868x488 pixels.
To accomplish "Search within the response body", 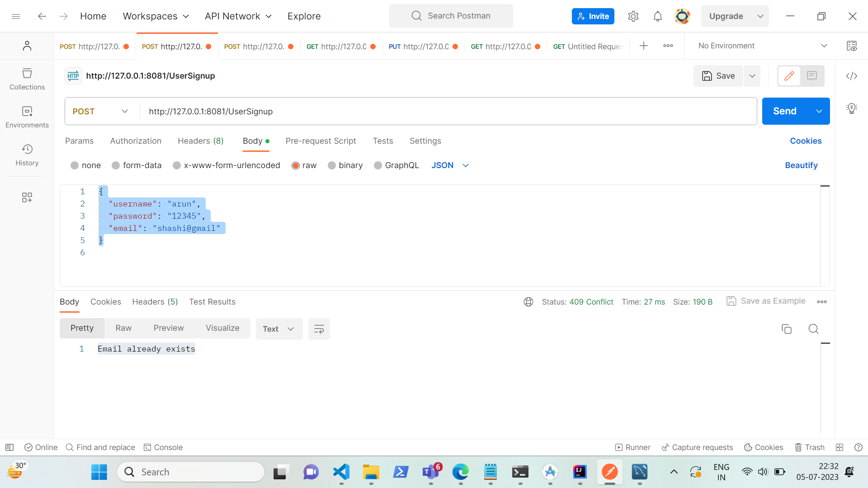I will coord(813,329).
